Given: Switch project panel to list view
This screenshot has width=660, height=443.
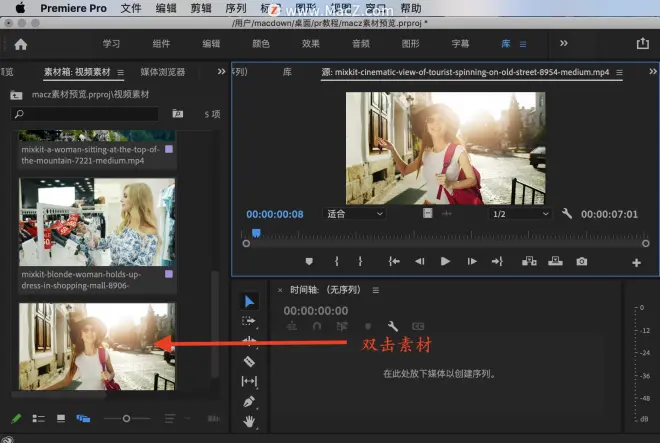Looking at the screenshot, I should tap(39, 418).
